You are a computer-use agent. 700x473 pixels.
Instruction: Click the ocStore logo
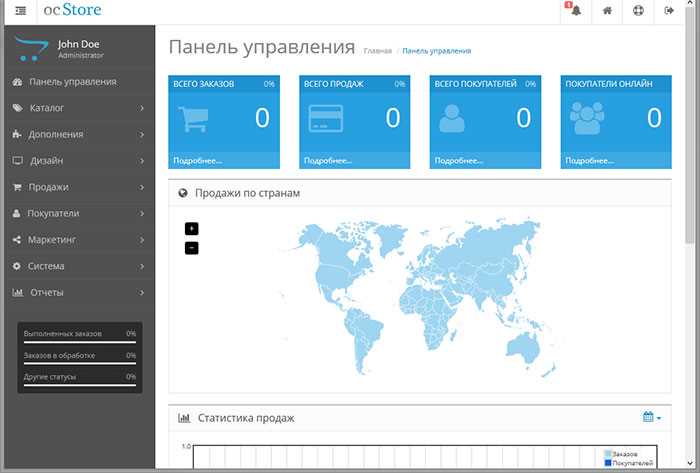(x=72, y=10)
